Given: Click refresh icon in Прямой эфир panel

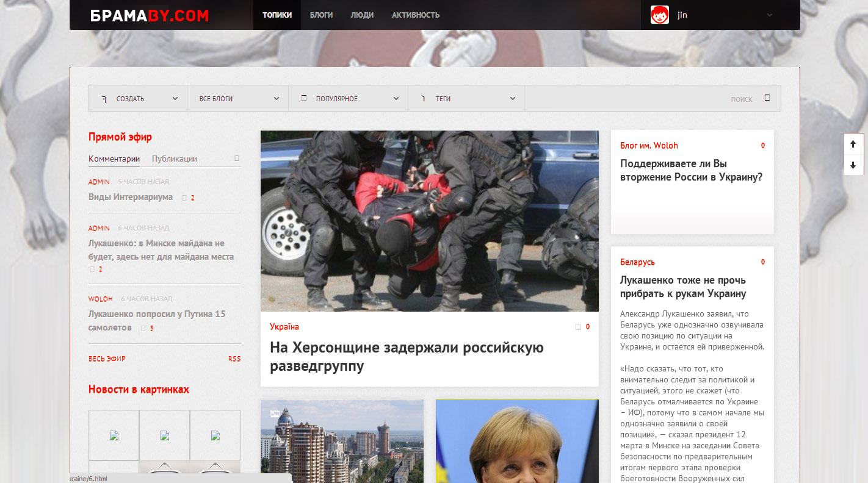Looking at the screenshot, I should (x=237, y=159).
